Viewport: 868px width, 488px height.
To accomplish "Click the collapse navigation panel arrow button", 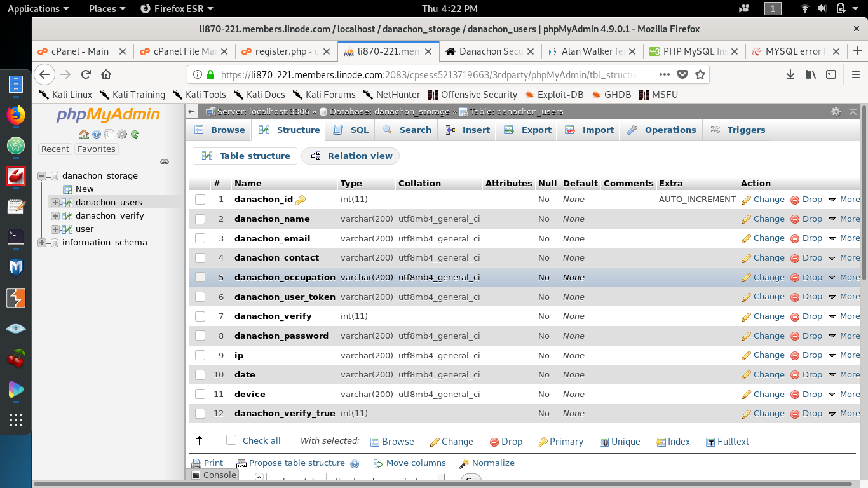I will tap(192, 111).
